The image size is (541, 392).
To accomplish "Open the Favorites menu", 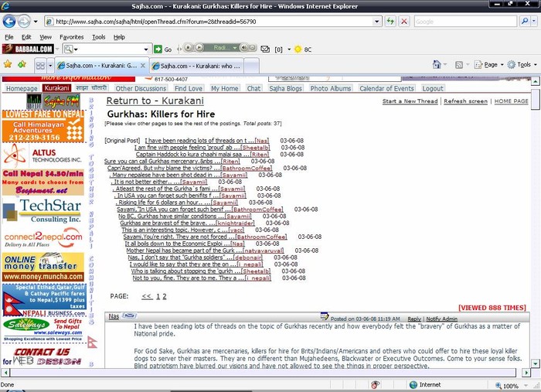I will pos(72,36).
